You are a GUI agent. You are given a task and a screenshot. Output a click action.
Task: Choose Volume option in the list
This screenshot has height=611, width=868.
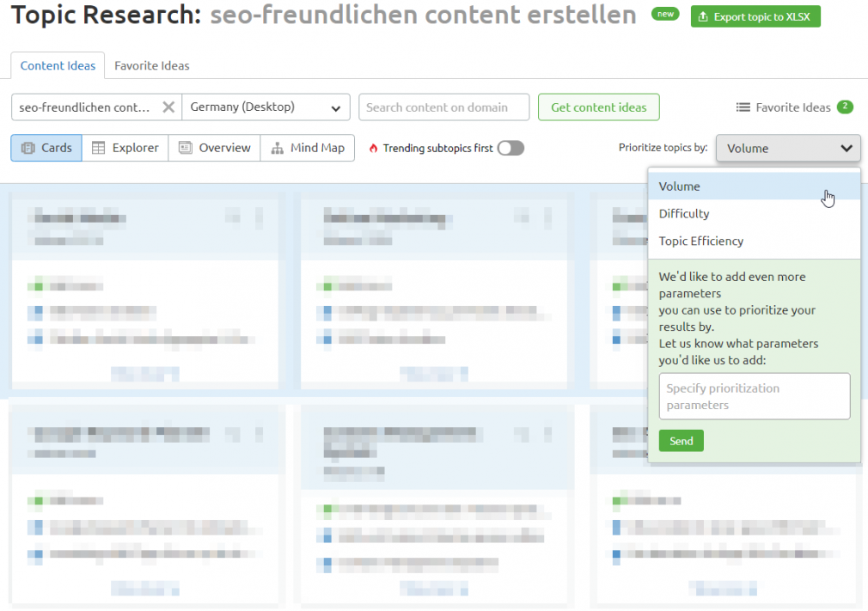754,186
